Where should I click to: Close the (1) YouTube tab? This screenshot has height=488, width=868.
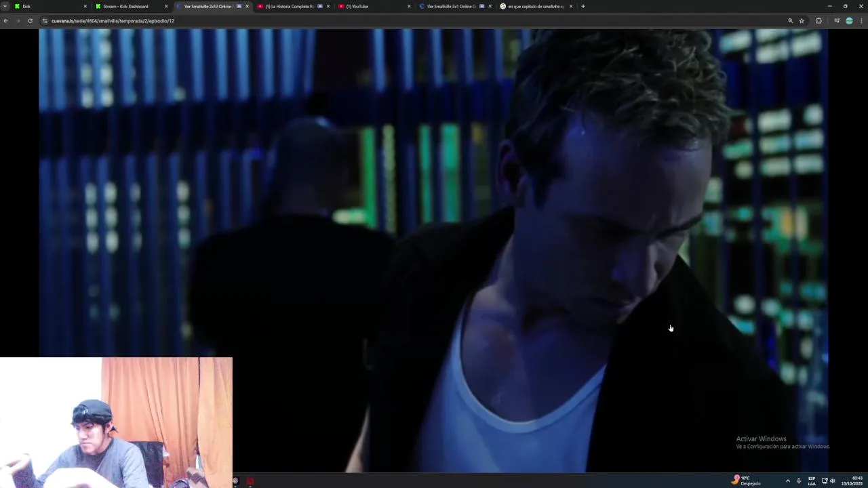pos(409,6)
